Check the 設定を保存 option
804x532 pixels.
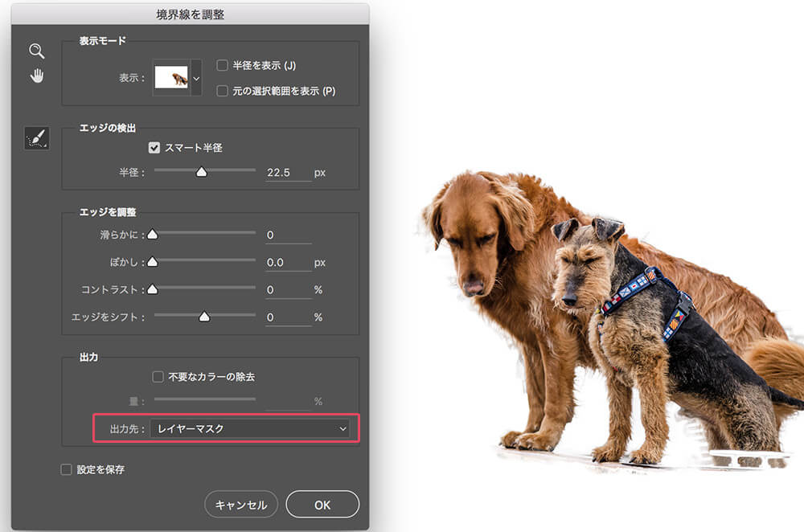pyautogui.click(x=66, y=468)
